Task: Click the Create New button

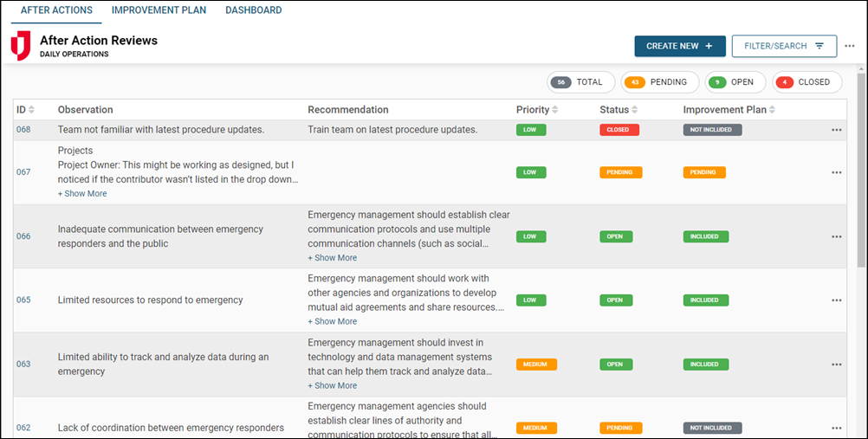Action: pos(679,46)
